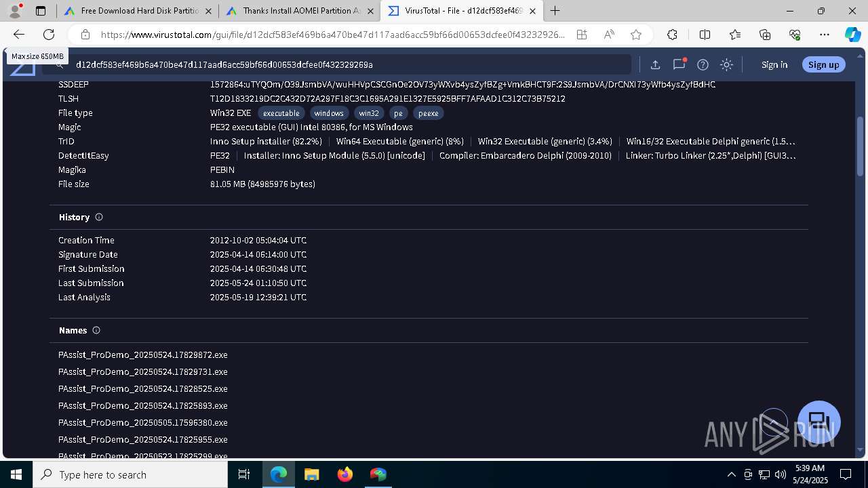
Task: Click the executable tag
Action: coord(281,113)
